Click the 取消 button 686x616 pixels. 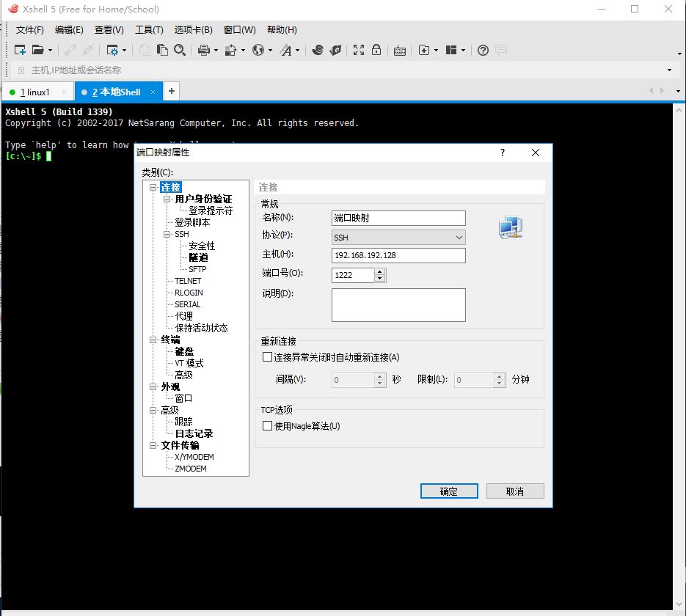515,491
